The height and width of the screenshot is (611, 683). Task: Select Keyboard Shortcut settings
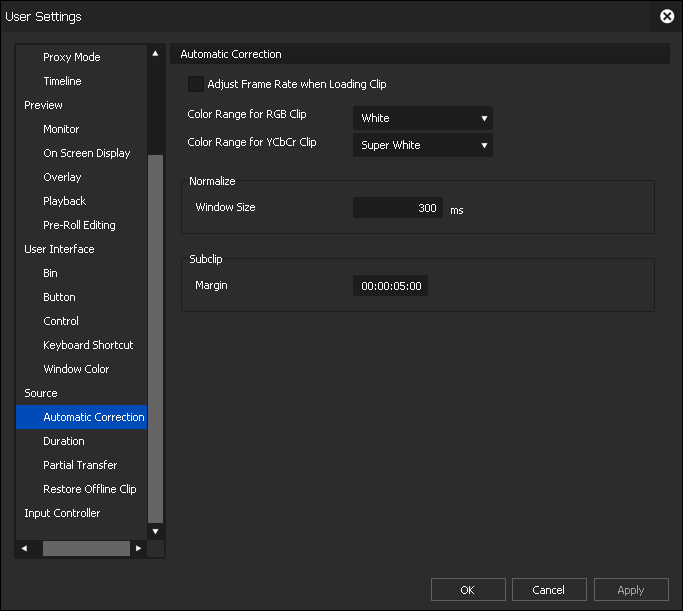[88, 345]
